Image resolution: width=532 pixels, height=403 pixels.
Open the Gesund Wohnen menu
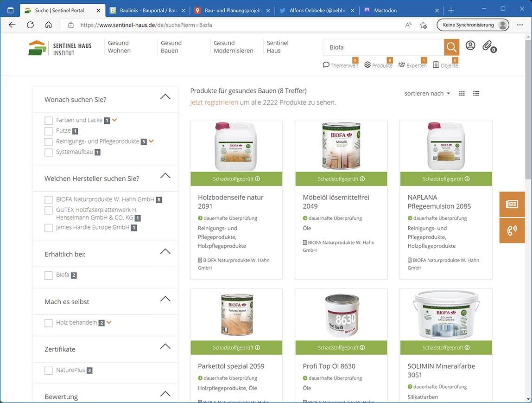click(x=119, y=47)
